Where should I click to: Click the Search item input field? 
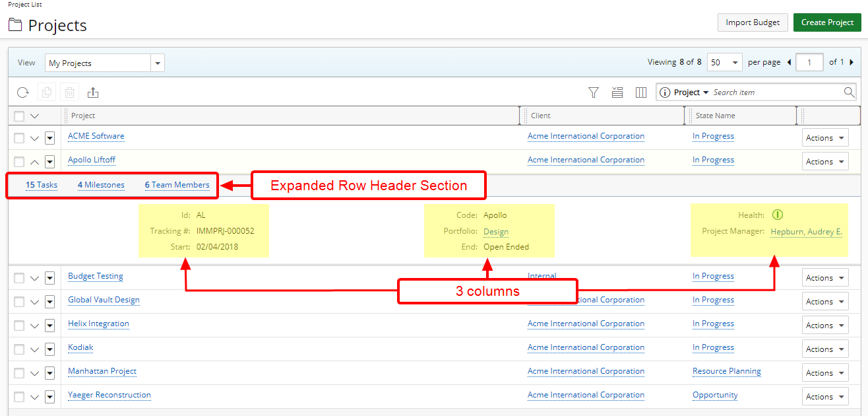coord(776,92)
